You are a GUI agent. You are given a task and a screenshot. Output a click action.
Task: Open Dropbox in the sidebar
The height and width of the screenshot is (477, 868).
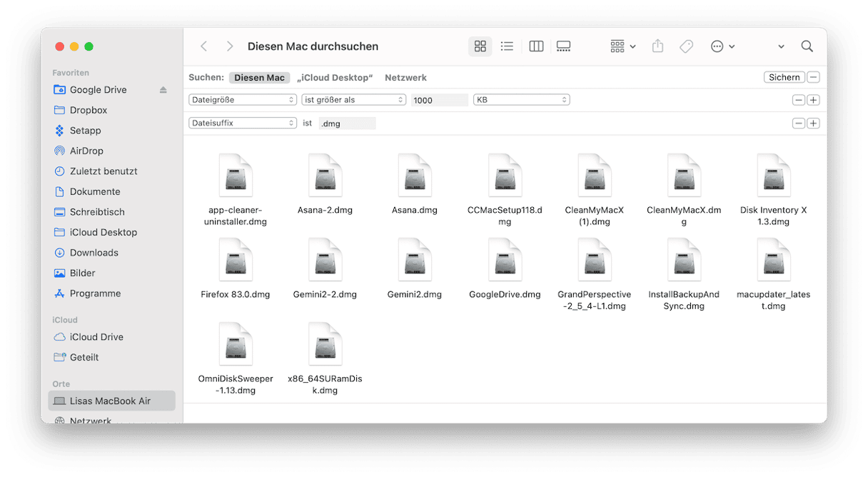tap(89, 110)
